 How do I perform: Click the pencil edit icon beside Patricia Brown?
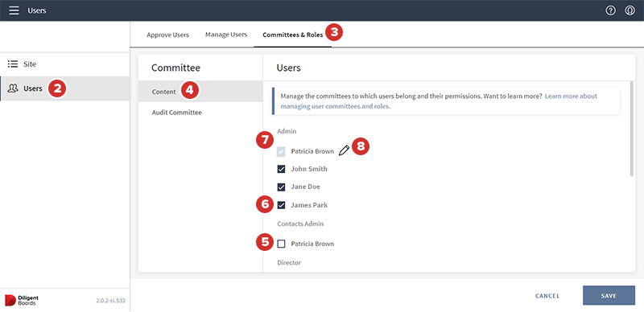(345, 151)
